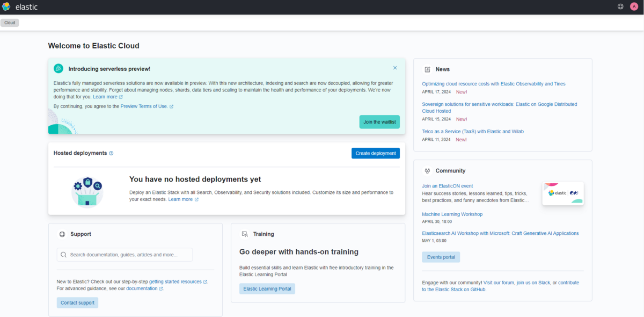Click the News section icon
The image size is (644, 317).
(428, 69)
